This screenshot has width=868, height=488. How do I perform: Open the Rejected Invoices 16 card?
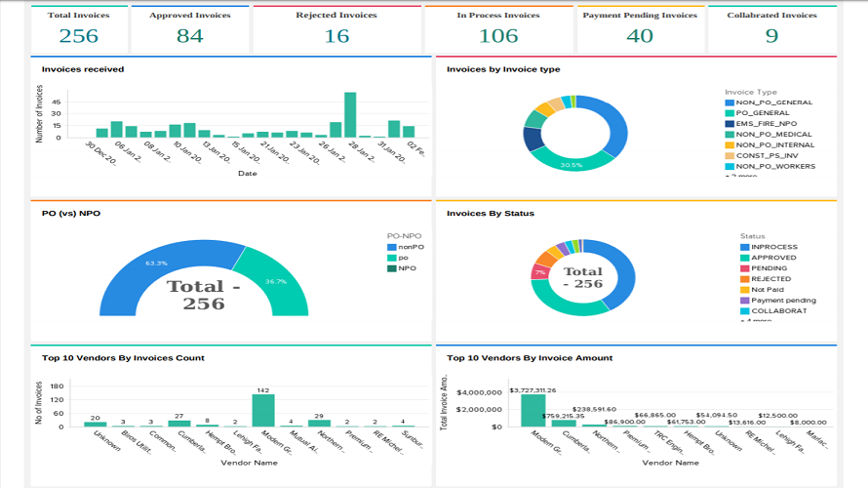click(336, 29)
